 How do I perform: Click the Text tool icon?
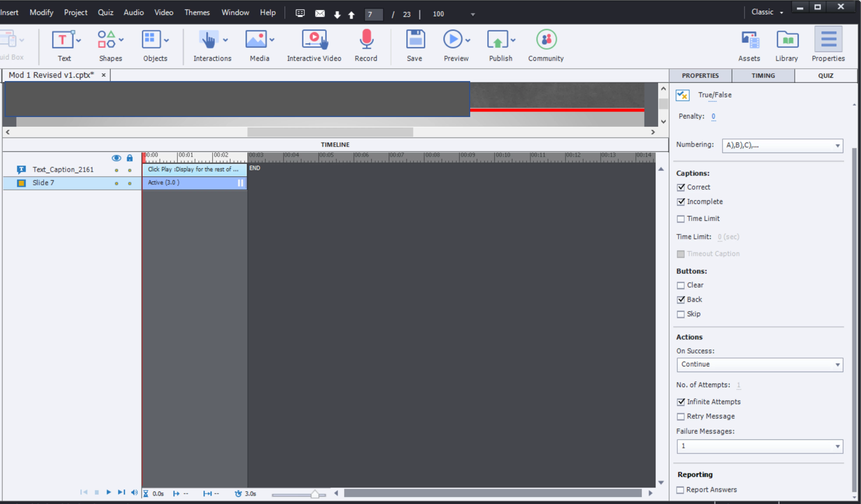pos(62,40)
